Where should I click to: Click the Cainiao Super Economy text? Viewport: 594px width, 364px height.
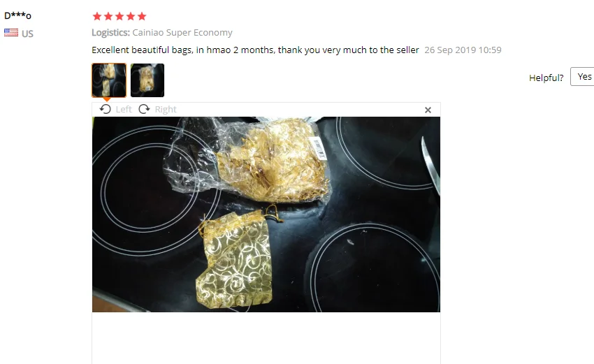(182, 33)
